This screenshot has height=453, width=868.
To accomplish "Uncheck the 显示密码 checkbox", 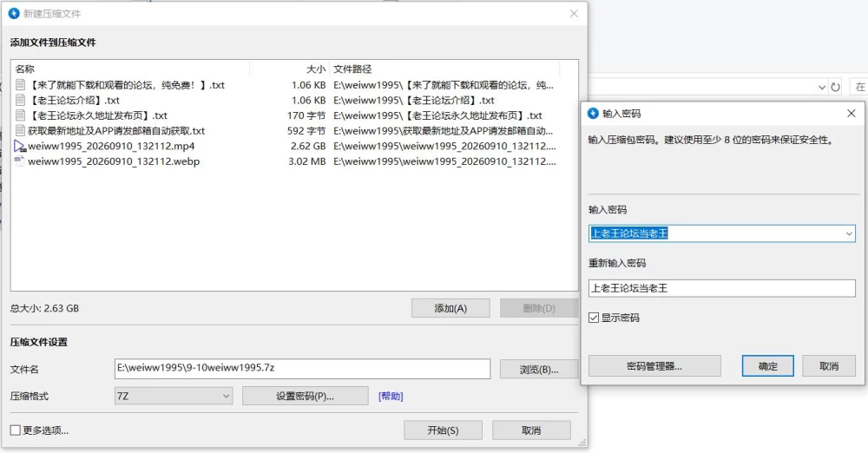I will tap(594, 318).
